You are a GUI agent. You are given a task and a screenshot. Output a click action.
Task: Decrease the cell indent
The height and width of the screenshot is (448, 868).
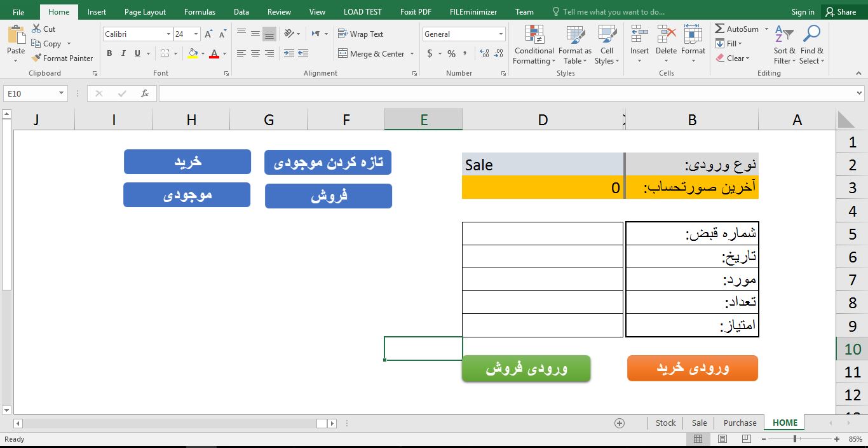coord(289,53)
